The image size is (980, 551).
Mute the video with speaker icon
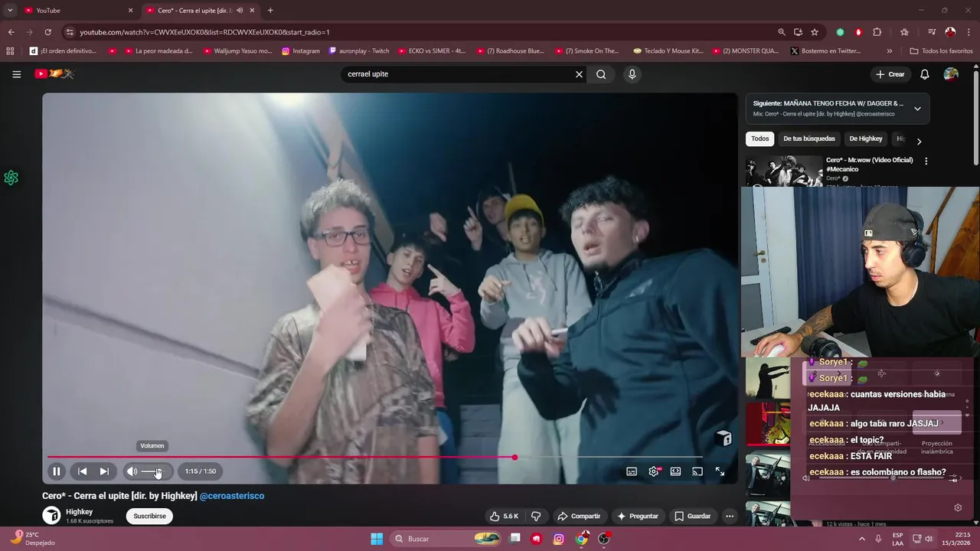[132, 471]
